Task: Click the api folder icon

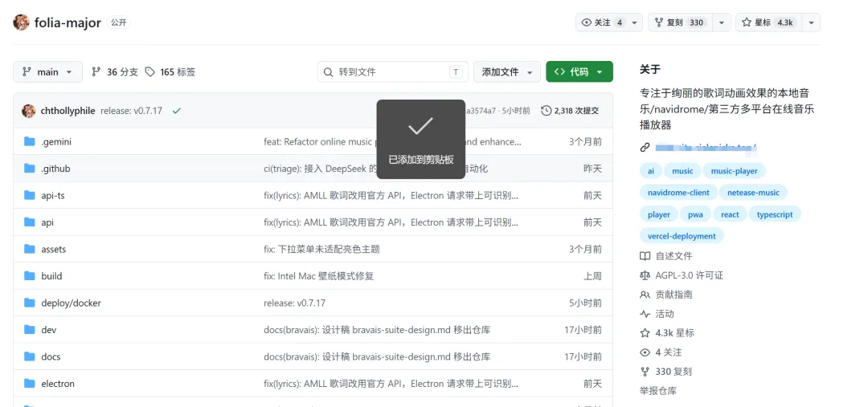Action: (30, 222)
